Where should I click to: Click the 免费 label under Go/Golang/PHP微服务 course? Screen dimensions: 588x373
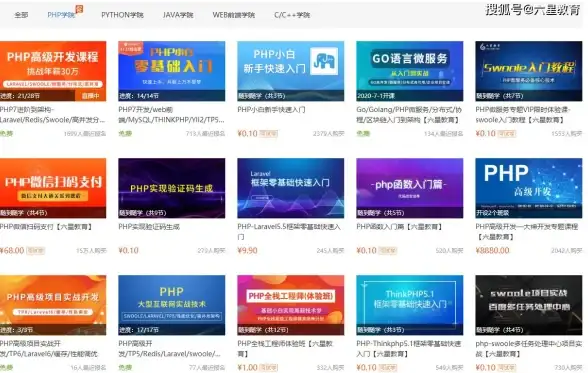click(363, 133)
